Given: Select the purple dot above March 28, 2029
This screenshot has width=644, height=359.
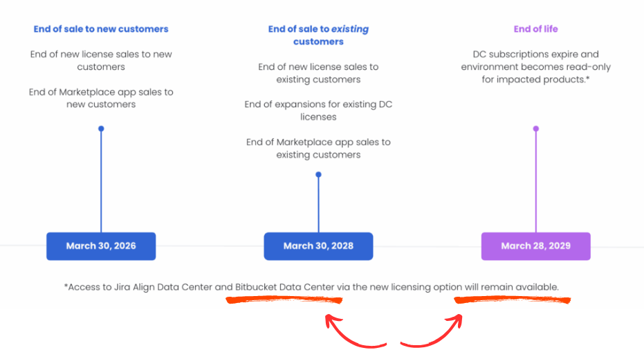Looking at the screenshot, I should (535, 129).
